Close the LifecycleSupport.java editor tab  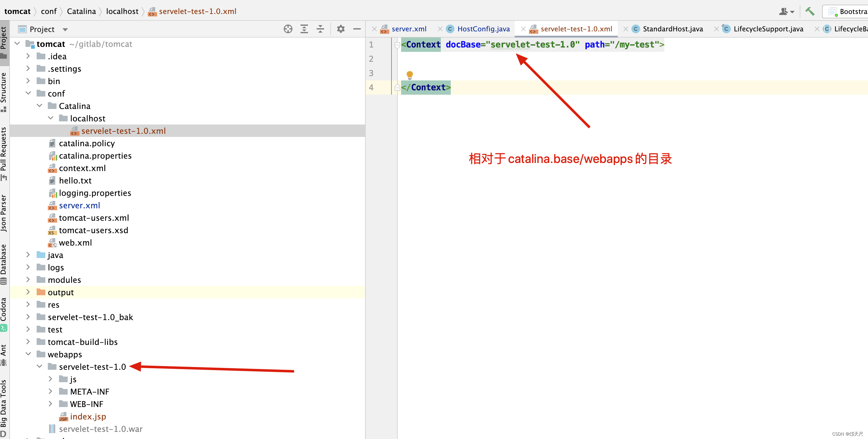click(717, 29)
